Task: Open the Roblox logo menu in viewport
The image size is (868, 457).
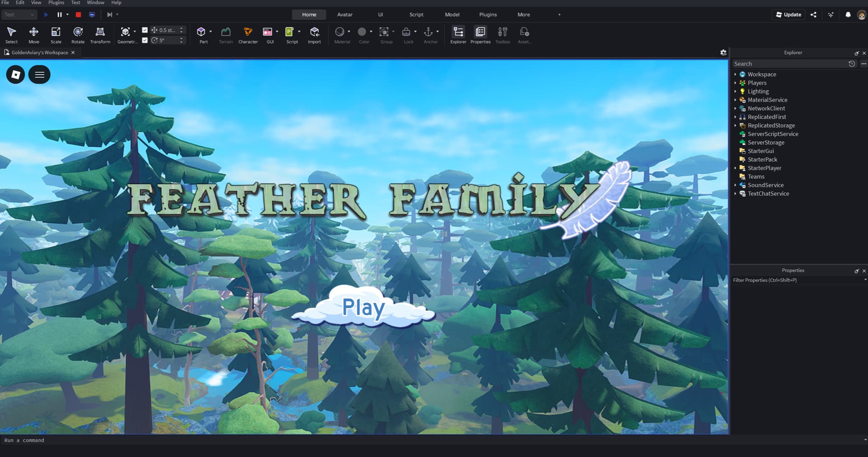Action: click(16, 75)
